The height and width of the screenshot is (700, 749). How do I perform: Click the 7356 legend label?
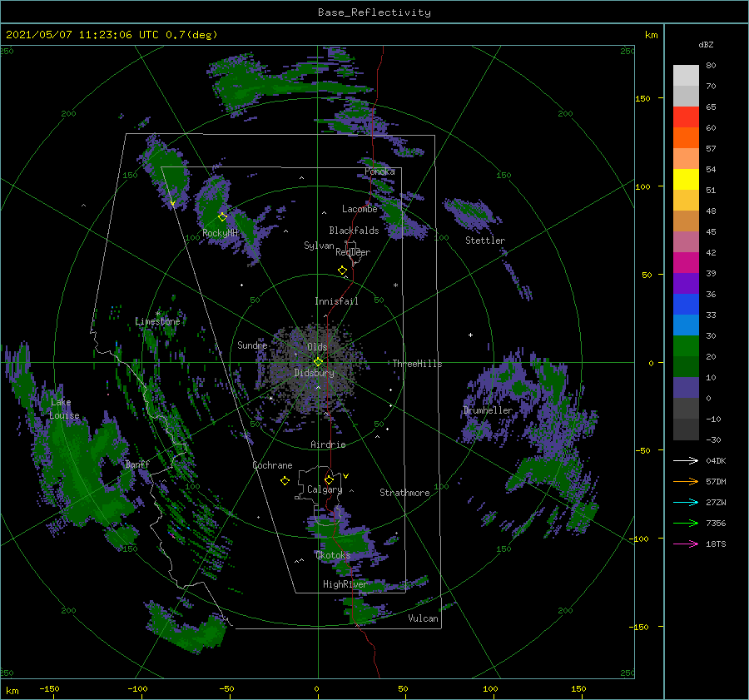pyautogui.click(x=716, y=524)
